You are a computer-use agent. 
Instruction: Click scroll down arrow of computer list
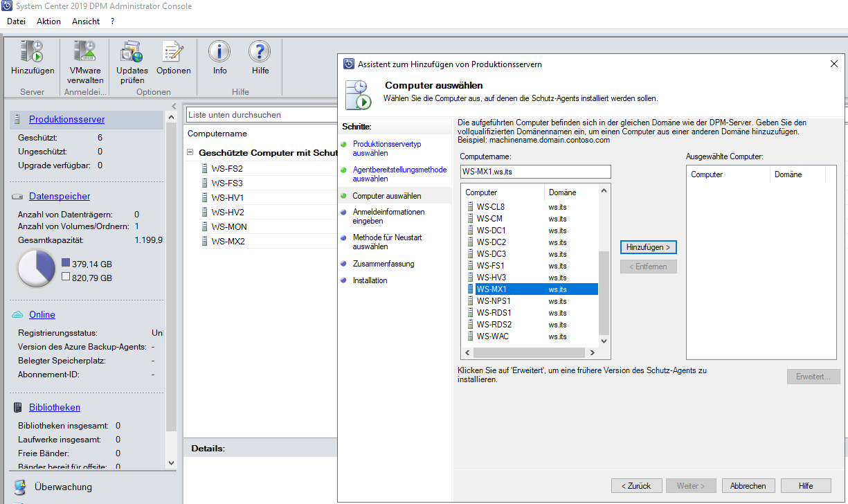coord(604,341)
